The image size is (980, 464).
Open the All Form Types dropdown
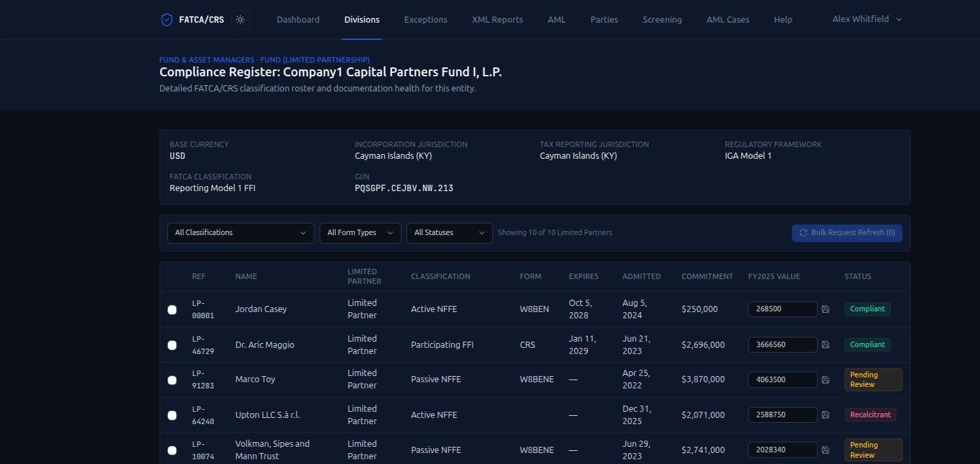[360, 233]
